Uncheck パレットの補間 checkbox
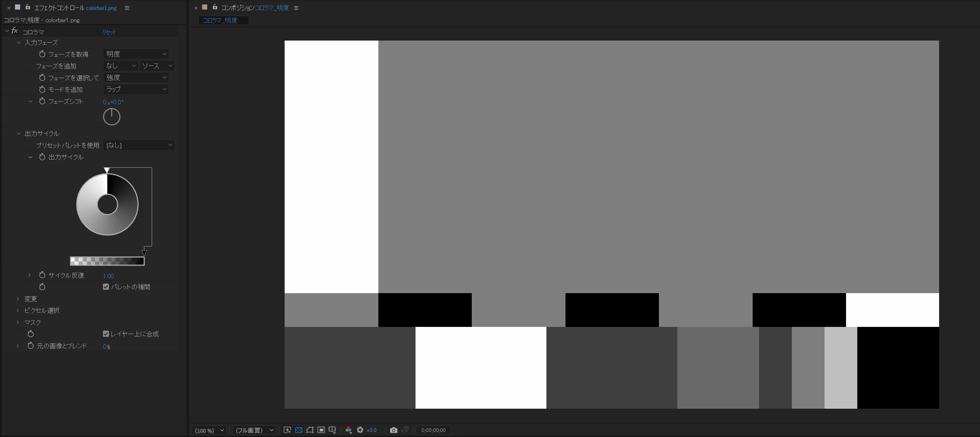 pyautogui.click(x=106, y=287)
